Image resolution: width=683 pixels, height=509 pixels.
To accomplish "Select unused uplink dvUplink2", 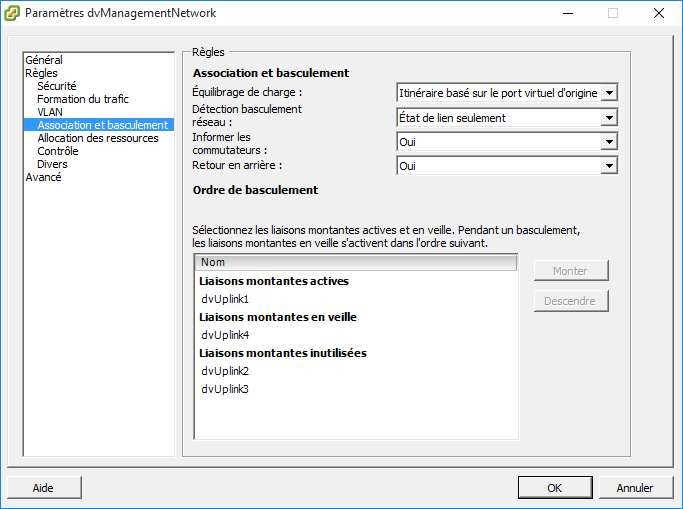I will 225,371.
